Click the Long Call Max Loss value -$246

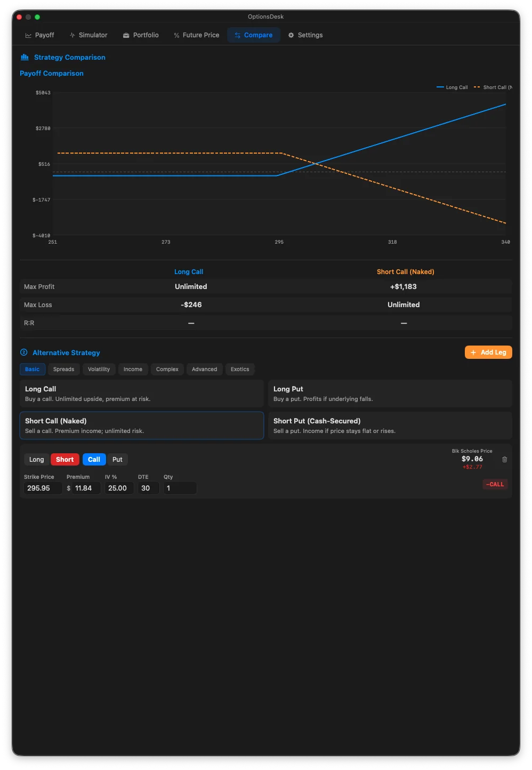pyautogui.click(x=191, y=304)
